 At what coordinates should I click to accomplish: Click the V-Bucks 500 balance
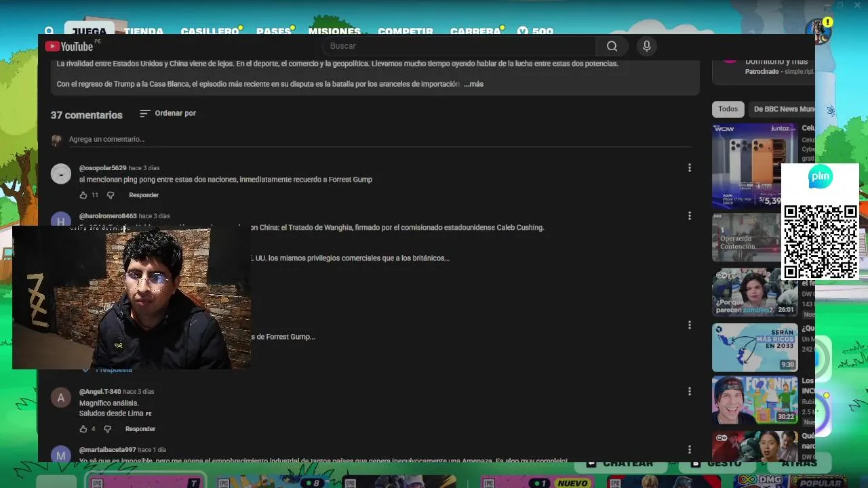pyautogui.click(x=535, y=31)
